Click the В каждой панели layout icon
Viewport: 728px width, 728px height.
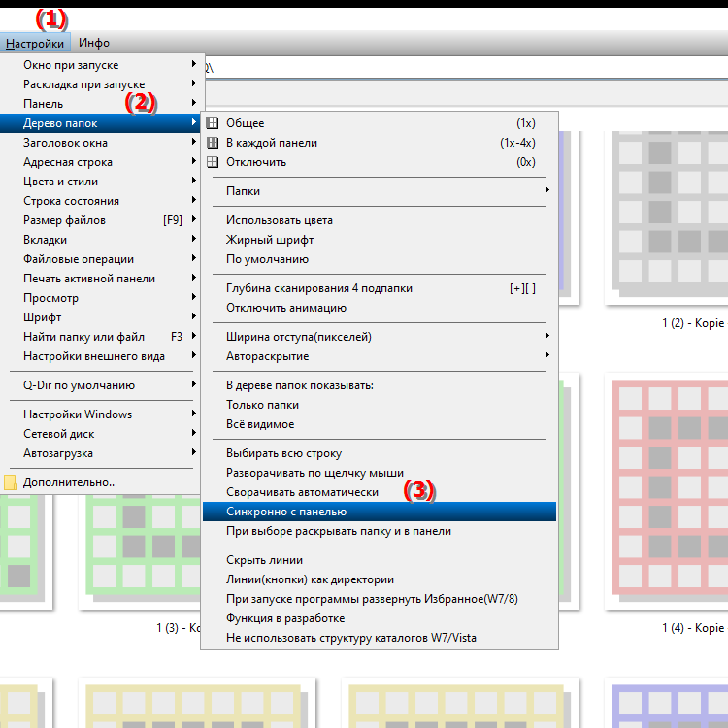tap(213, 143)
